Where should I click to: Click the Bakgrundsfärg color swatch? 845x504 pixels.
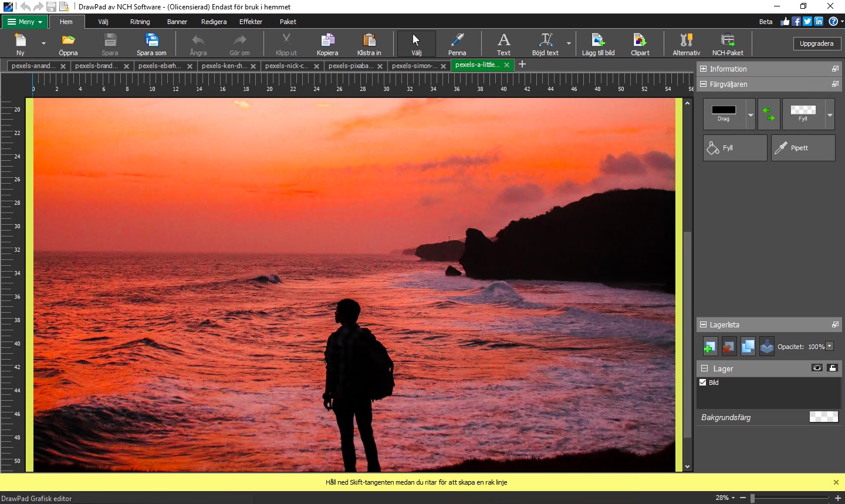pyautogui.click(x=823, y=417)
